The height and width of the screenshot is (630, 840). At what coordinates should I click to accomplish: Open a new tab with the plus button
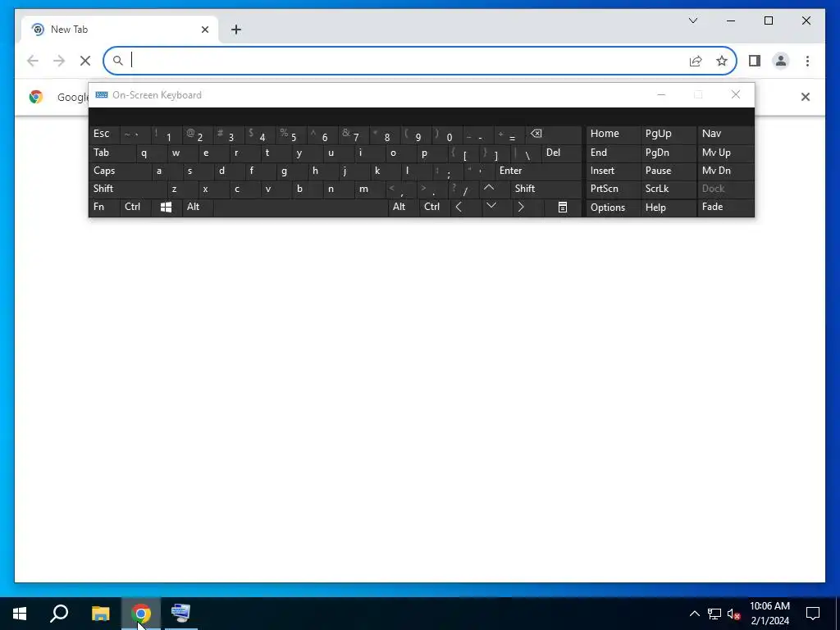tap(236, 30)
